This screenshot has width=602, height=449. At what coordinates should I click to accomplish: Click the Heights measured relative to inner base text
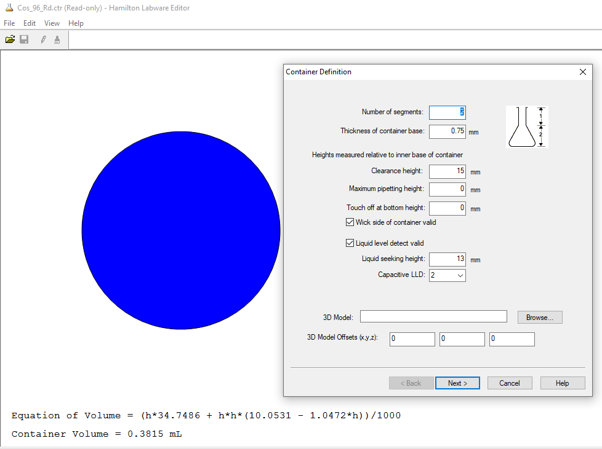pos(387,155)
